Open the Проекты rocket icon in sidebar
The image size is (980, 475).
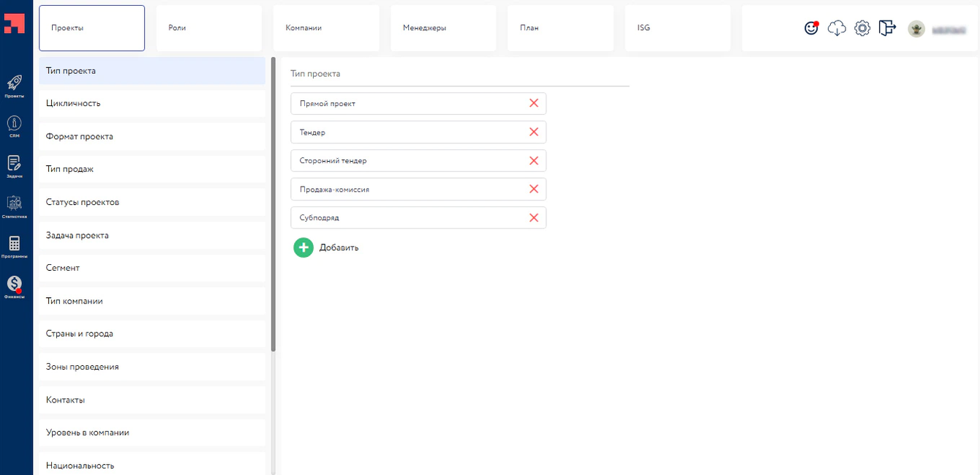[x=14, y=83]
